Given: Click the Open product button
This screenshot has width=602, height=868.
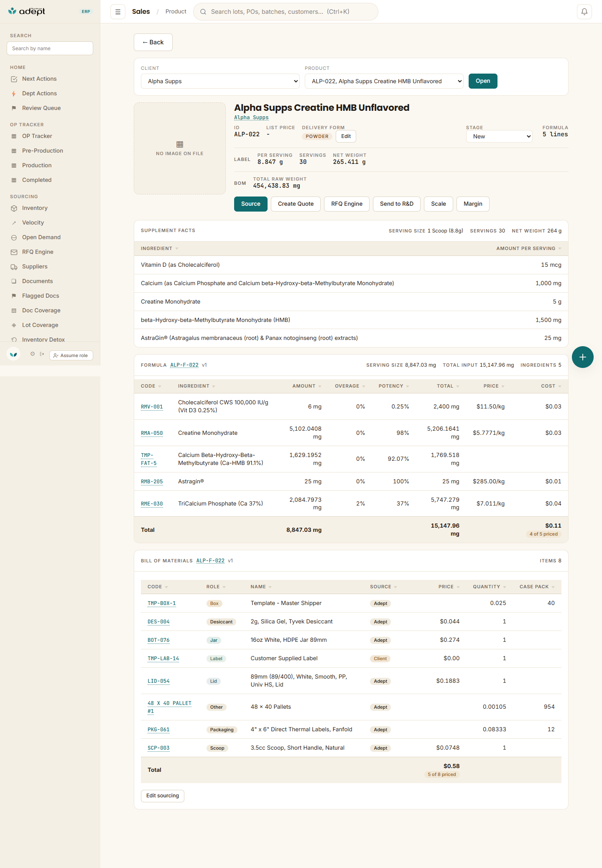Looking at the screenshot, I should tap(483, 81).
